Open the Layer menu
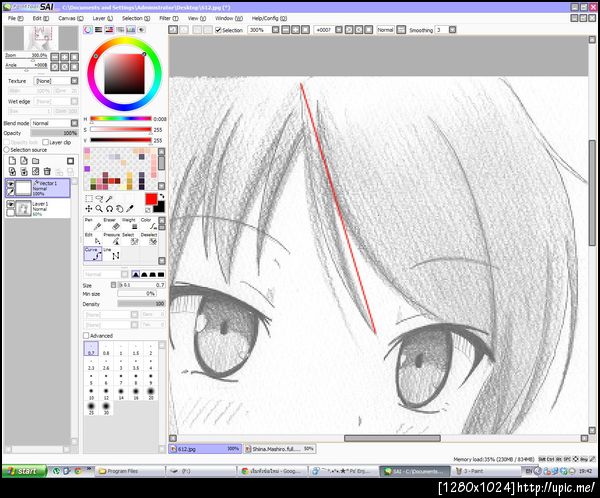 [103, 18]
